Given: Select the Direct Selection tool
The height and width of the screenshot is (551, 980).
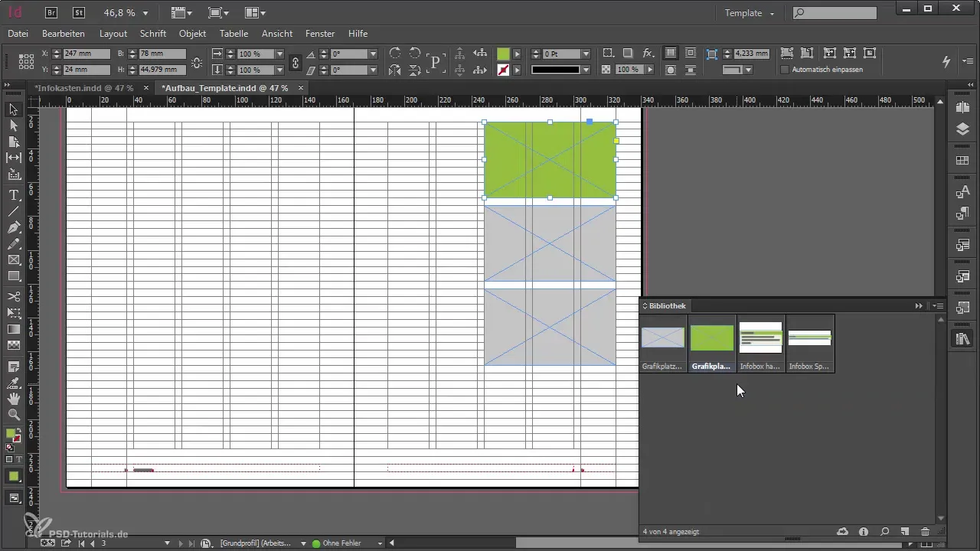Looking at the screenshot, I should [14, 126].
